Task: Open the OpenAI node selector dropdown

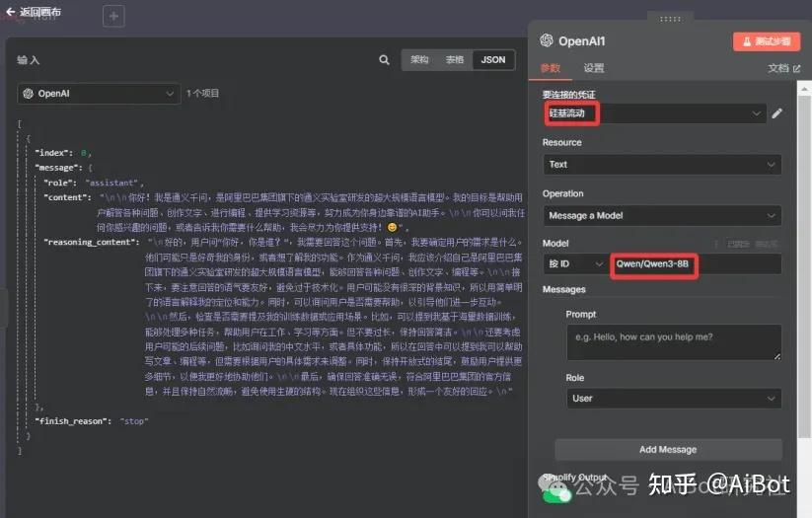Action: (x=99, y=94)
